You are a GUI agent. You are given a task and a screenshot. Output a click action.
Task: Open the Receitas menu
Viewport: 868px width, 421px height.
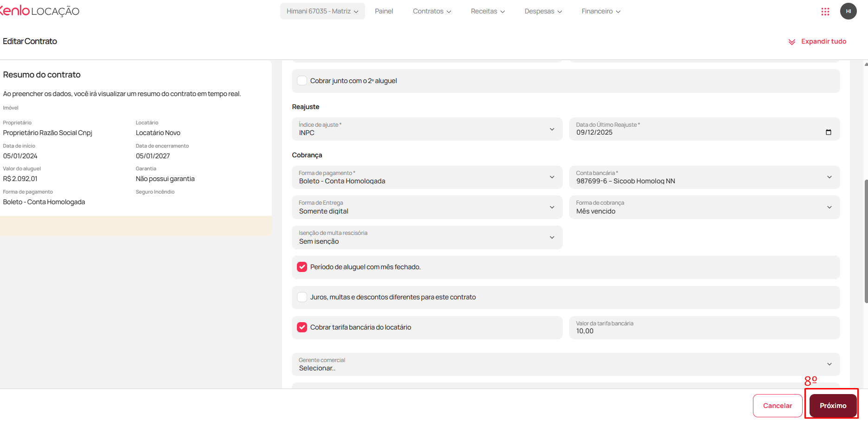(488, 11)
